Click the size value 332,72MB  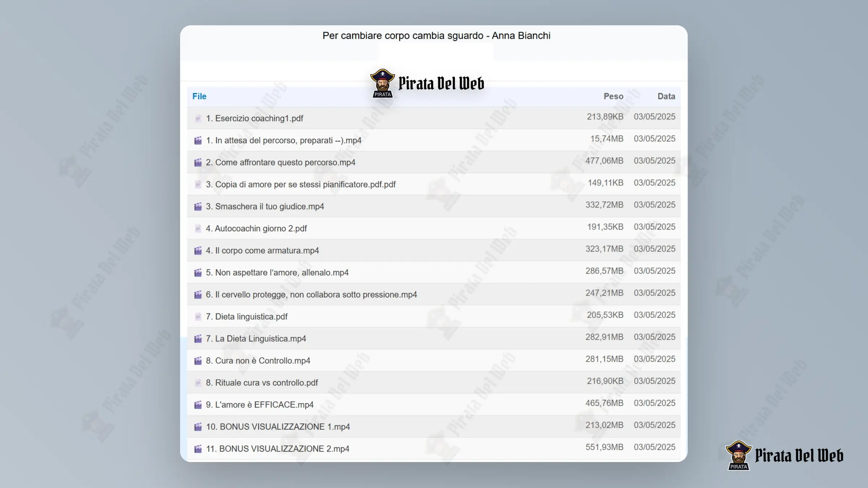(604, 205)
